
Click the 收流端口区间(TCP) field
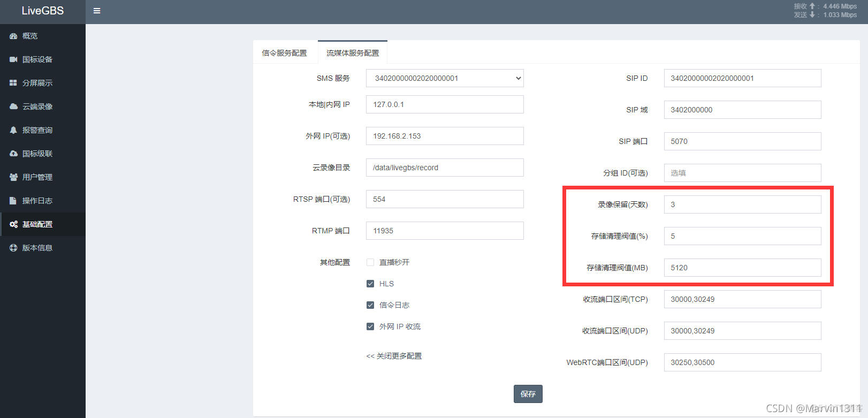coord(743,299)
